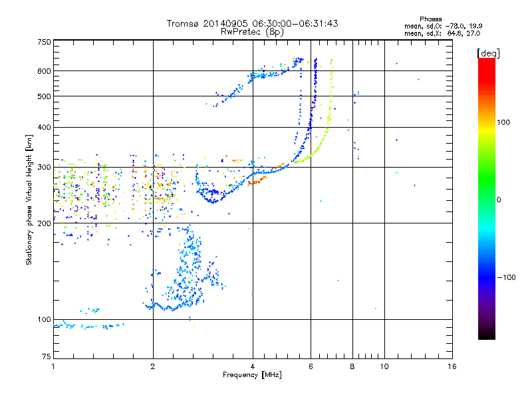The width and height of the screenshot is (532, 399).
Task: Click the x-axis tick label "10"
Action: pos(384,366)
